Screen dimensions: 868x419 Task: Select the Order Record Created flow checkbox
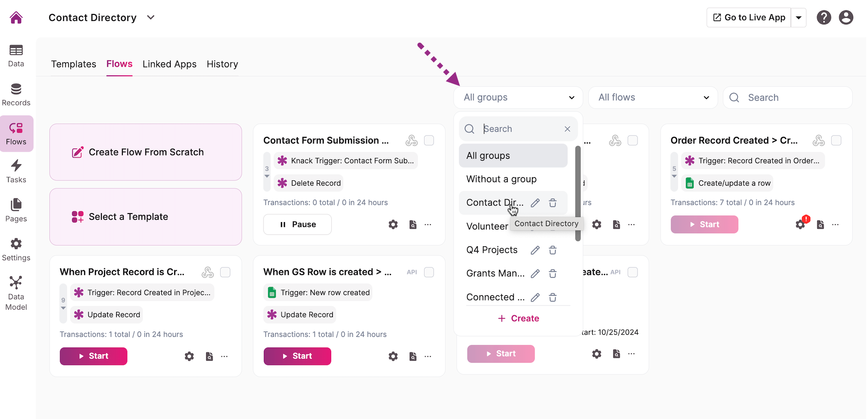836,140
